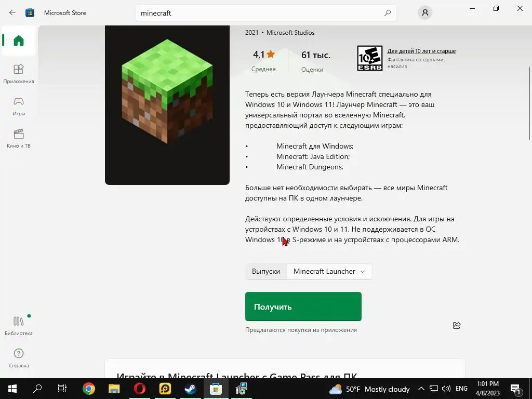This screenshot has height=399, width=532.
Task: Open the yellow app icon on taskbar
Action: 165,389
